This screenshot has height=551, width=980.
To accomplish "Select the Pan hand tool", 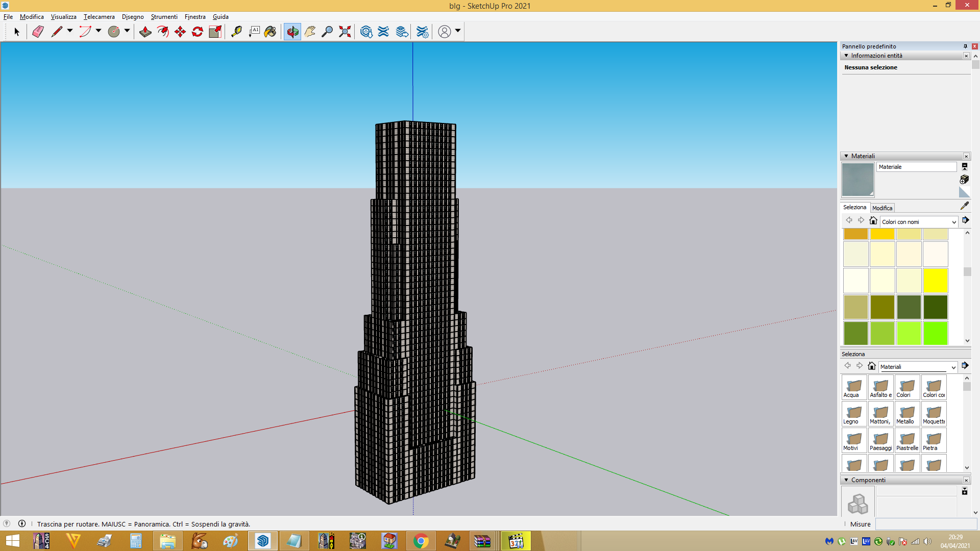I will click(310, 32).
